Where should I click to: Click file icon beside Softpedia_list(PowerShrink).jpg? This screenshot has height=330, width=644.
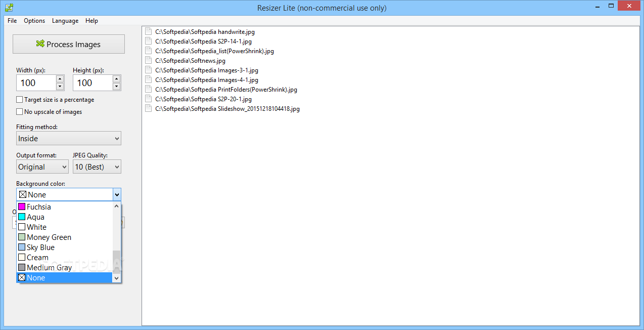[x=149, y=51]
